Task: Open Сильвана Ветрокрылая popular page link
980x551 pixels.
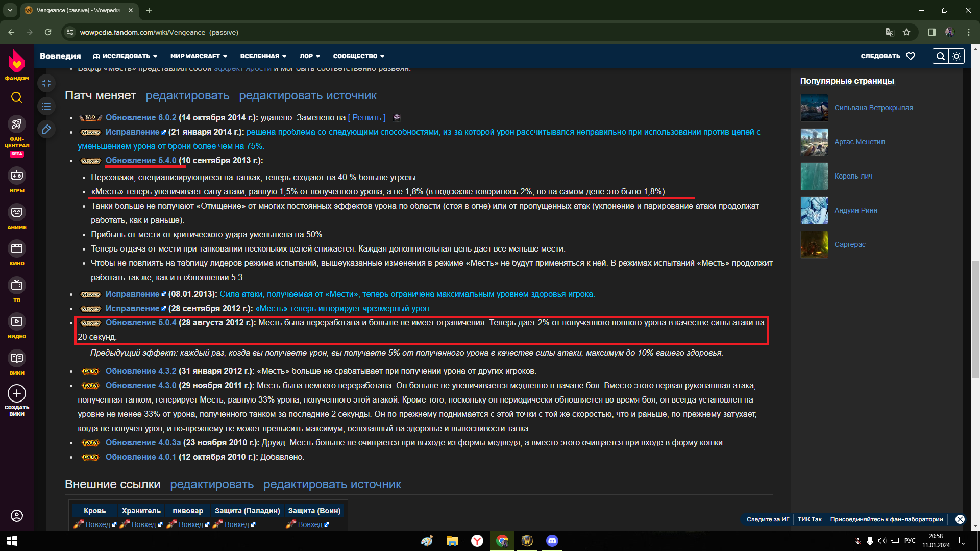Action: tap(873, 108)
